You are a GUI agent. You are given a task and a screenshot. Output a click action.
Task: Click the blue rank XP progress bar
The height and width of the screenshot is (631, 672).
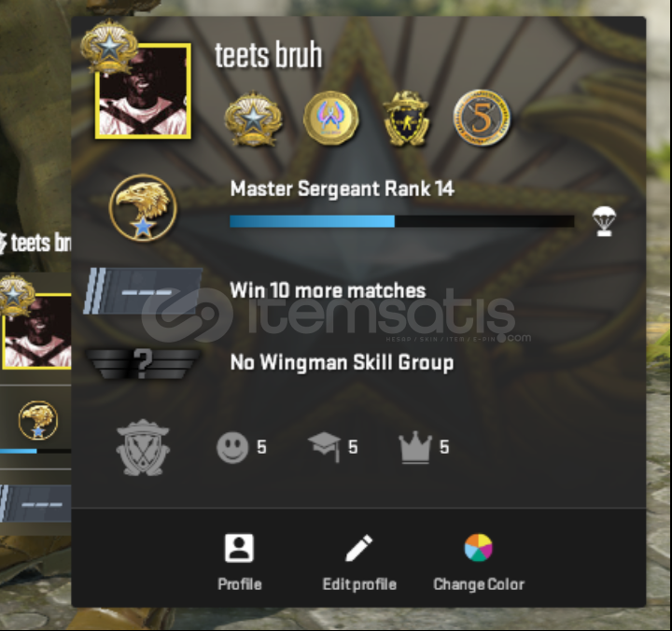pos(402,221)
